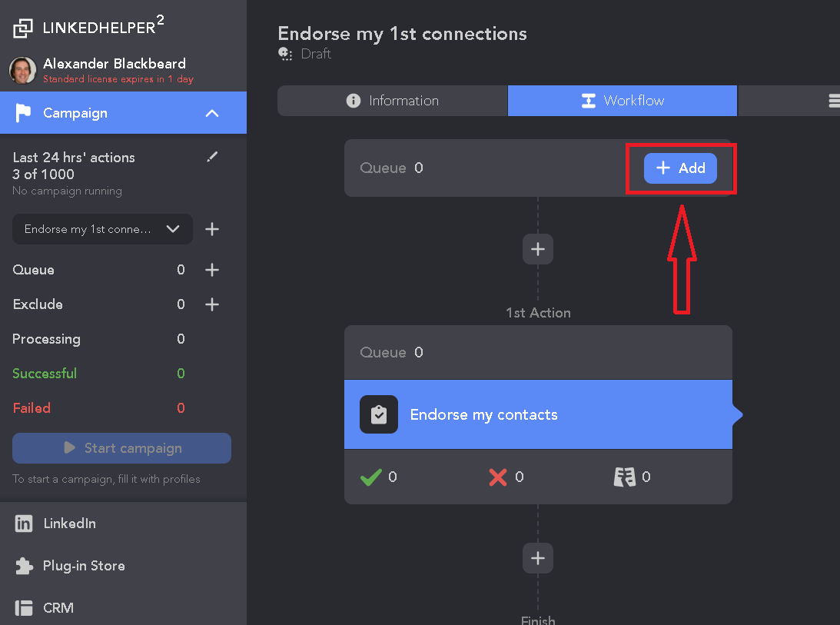The image size is (840, 625).
Task: View skipped profiles count icon
Action: coord(624,477)
